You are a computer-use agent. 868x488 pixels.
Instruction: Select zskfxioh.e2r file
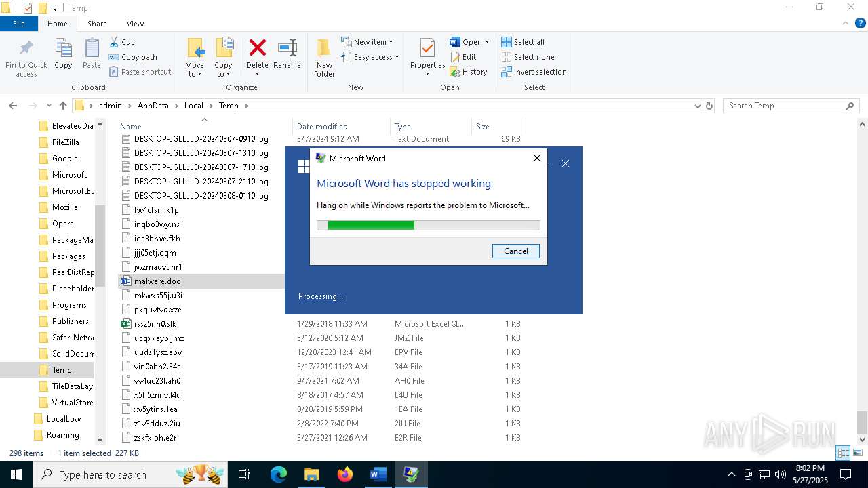[155, 438]
